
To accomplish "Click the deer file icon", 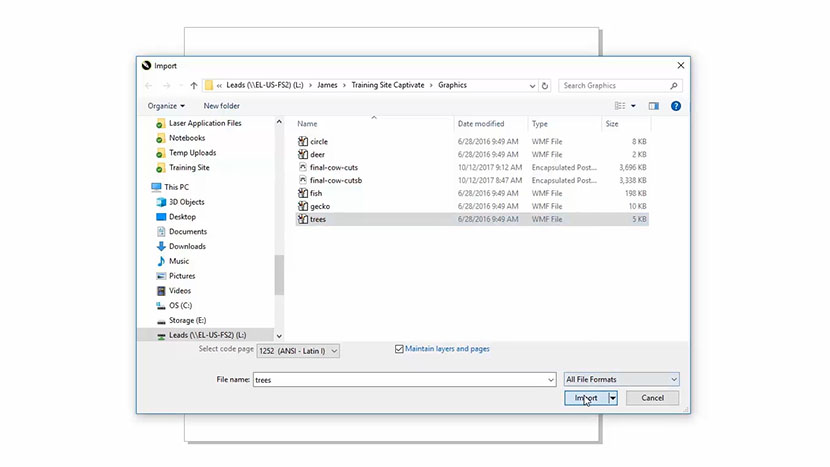I will (x=303, y=155).
